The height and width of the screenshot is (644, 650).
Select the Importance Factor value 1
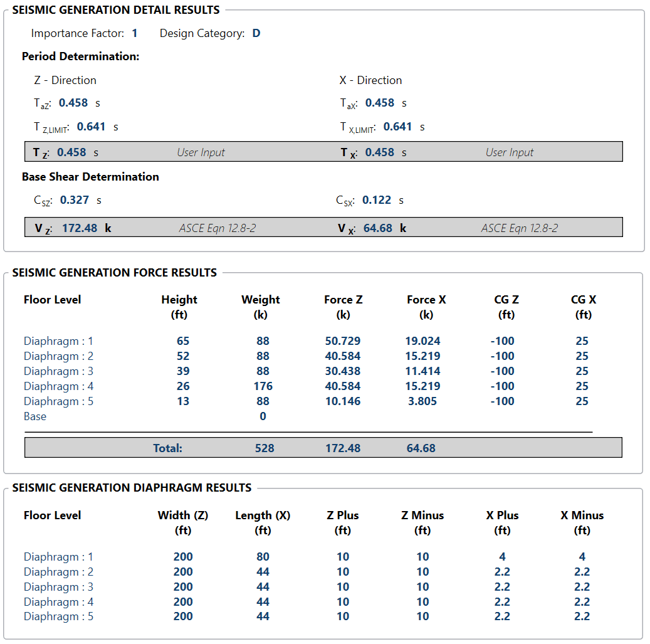coord(135,33)
